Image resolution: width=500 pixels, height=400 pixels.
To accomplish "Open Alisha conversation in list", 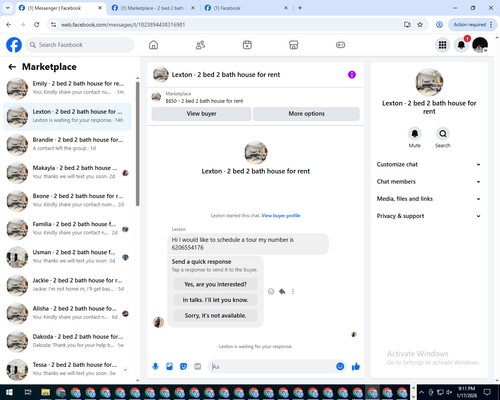I will (67, 313).
